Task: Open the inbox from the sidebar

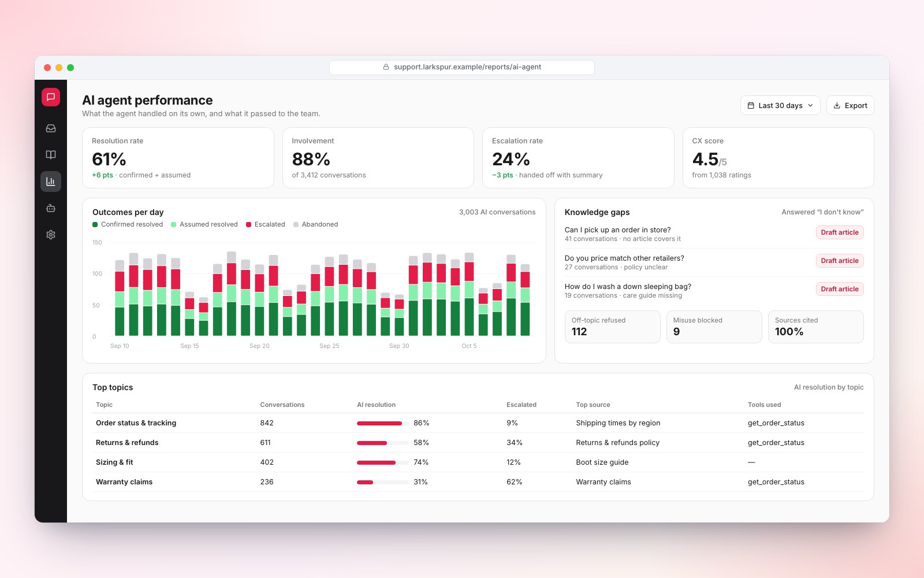Action: pos(51,128)
